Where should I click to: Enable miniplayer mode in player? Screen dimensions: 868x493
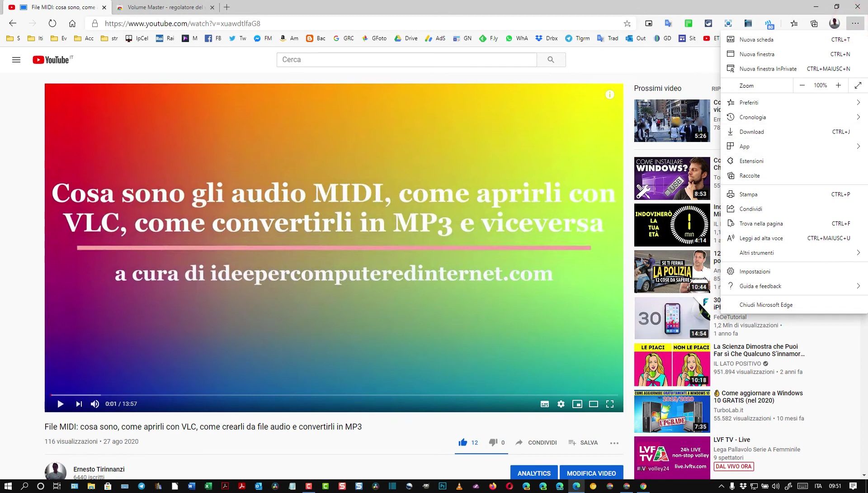click(577, 404)
